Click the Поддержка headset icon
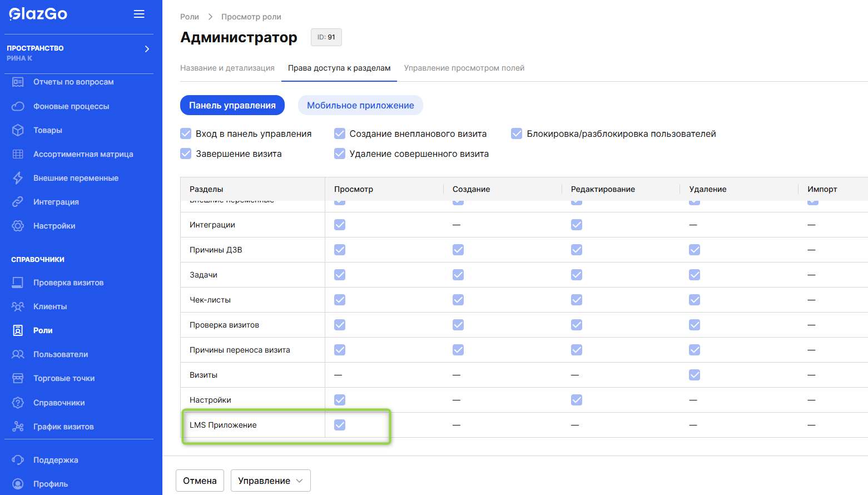The width and height of the screenshot is (868, 495). click(18, 460)
